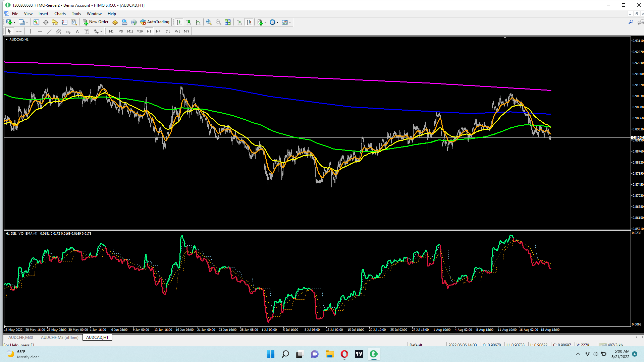Click the New Order button
The height and width of the screenshot is (362, 644).
click(x=96, y=22)
